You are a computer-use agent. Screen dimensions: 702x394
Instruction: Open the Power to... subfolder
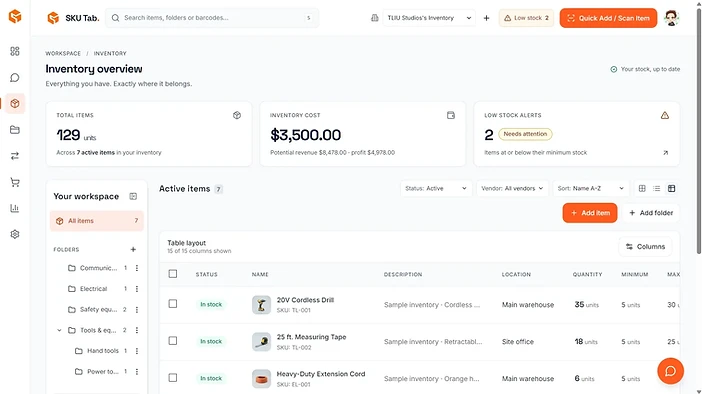tap(102, 371)
